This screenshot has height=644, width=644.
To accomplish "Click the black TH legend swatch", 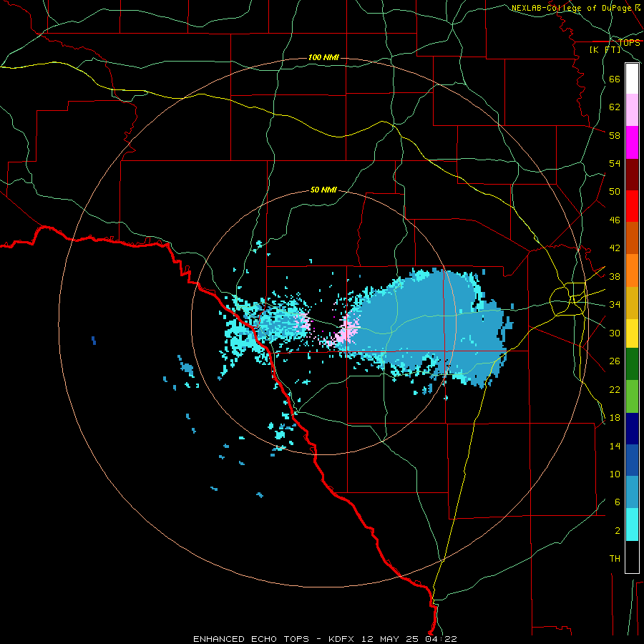I will [632, 557].
